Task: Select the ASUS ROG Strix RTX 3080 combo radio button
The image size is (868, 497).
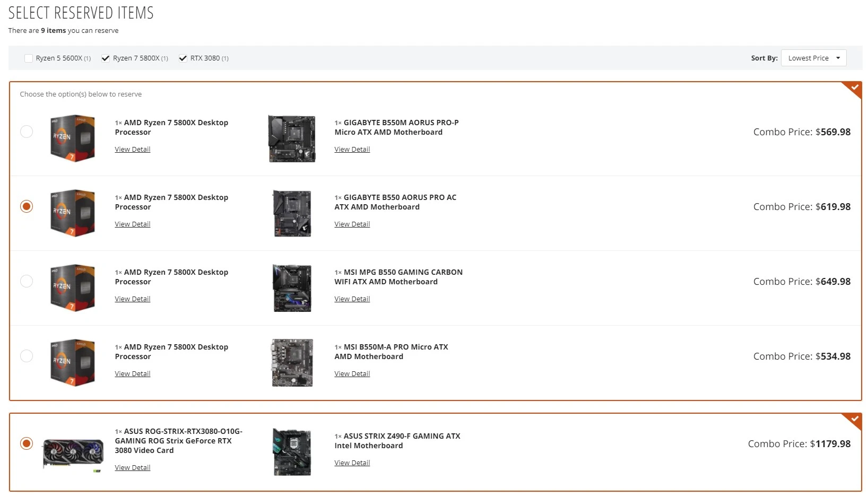Action: pyautogui.click(x=27, y=443)
